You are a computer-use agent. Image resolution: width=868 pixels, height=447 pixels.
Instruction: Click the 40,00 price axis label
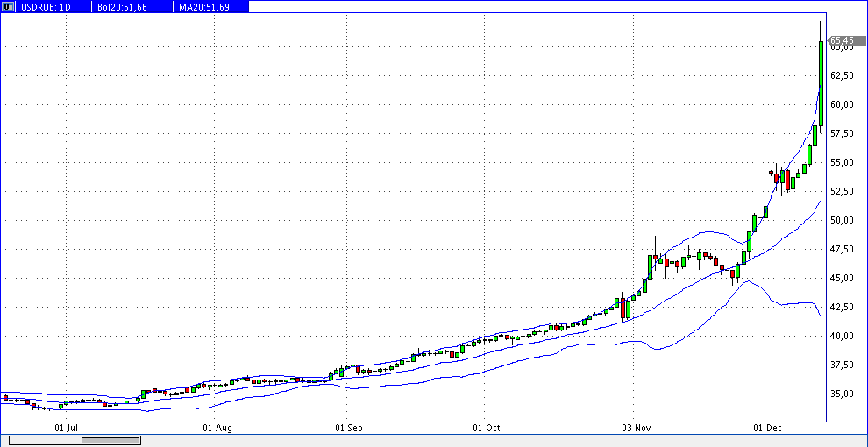click(842, 337)
